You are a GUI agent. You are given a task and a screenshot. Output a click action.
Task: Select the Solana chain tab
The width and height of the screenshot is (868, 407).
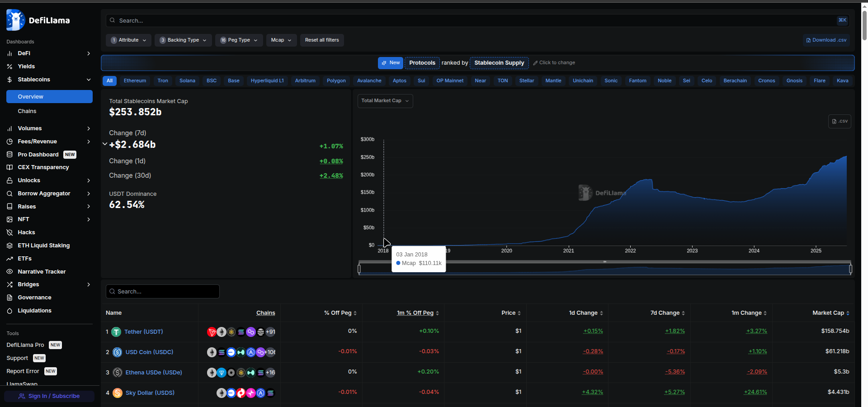(x=187, y=81)
